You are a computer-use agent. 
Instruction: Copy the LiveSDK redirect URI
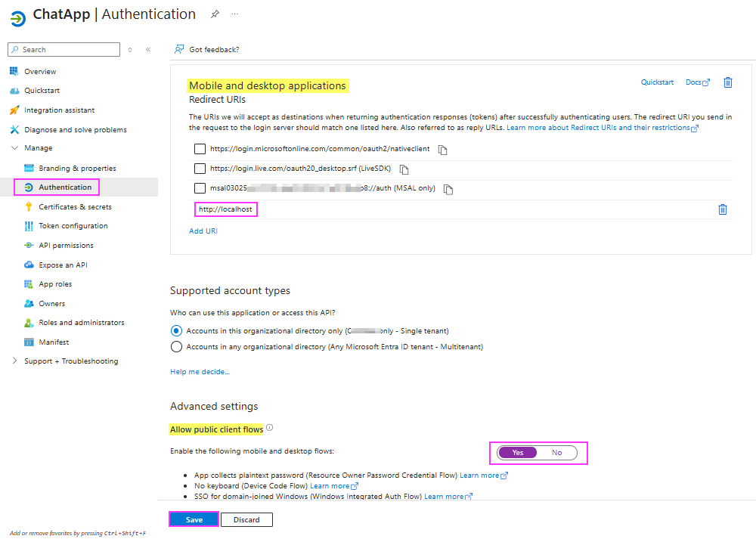[403, 169]
